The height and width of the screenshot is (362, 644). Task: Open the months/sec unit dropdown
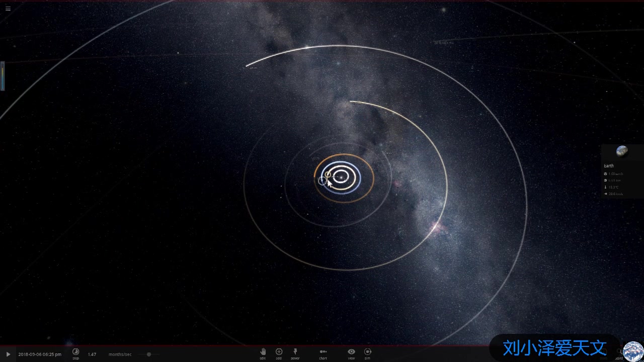pyautogui.click(x=120, y=354)
